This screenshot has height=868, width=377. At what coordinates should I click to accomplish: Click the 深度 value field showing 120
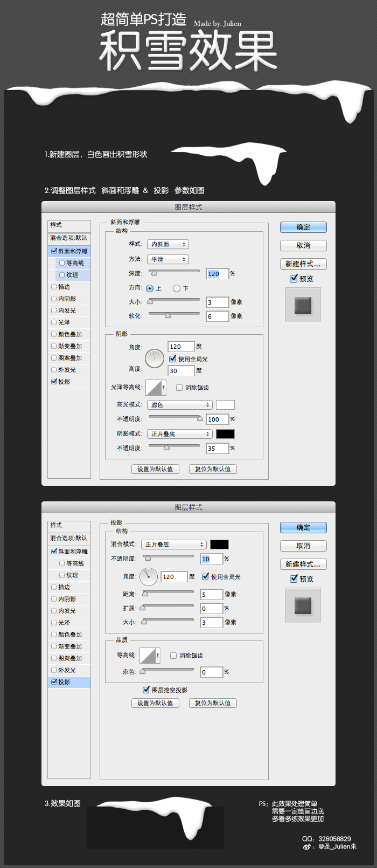pyautogui.click(x=218, y=274)
